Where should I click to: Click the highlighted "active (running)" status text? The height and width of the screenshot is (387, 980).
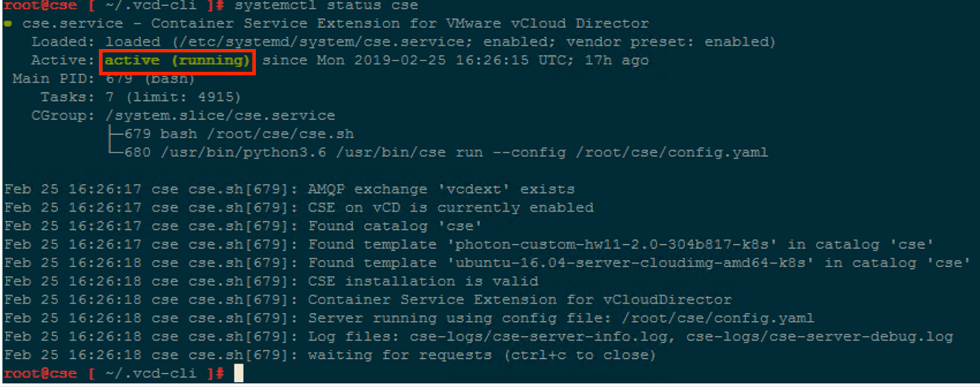pyautogui.click(x=177, y=60)
